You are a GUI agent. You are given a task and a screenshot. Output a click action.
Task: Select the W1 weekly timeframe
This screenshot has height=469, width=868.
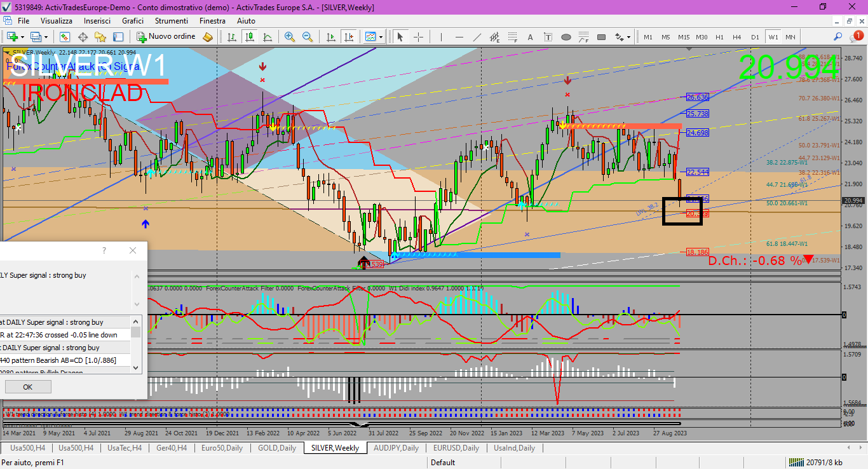click(773, 37)
